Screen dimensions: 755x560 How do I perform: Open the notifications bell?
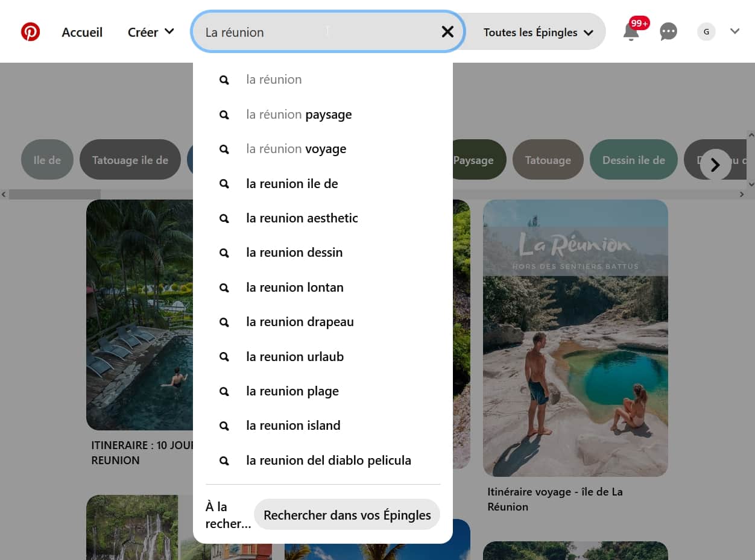point(631,32)
